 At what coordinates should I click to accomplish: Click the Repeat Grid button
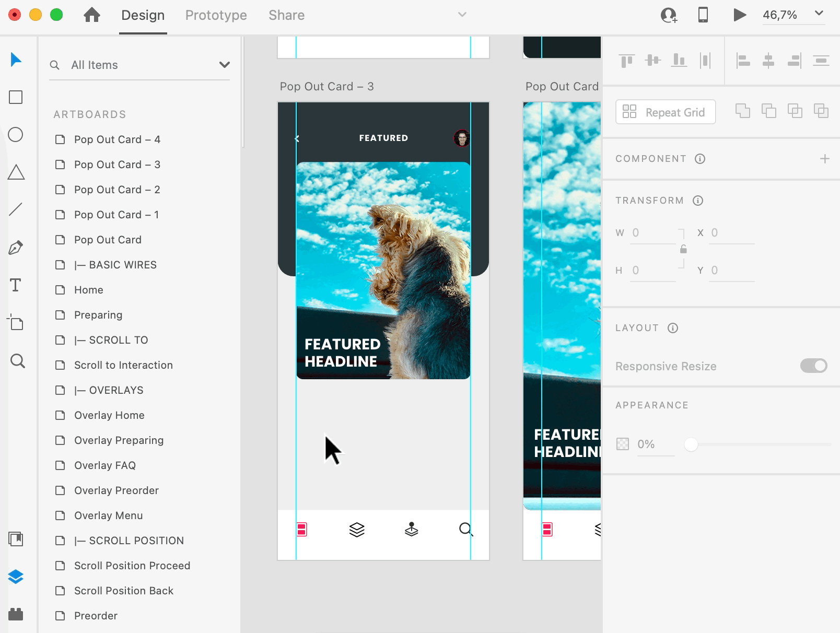pos(666,112)
